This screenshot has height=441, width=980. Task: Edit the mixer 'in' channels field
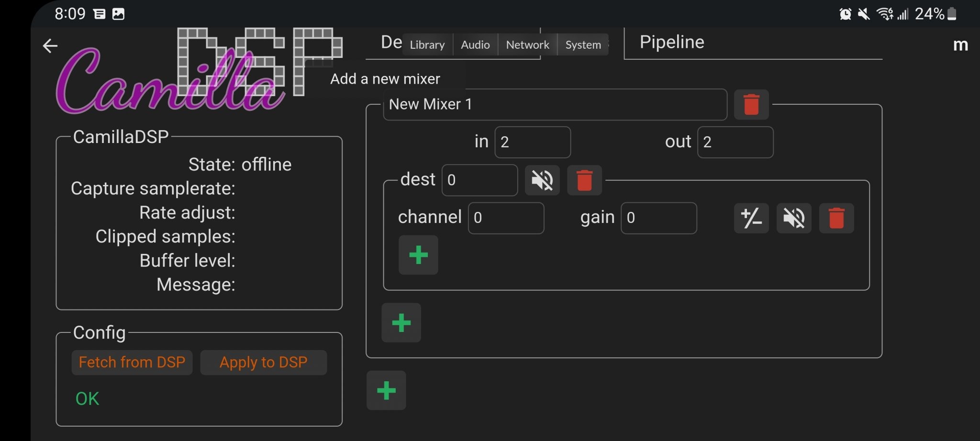[x=533, y=142]
